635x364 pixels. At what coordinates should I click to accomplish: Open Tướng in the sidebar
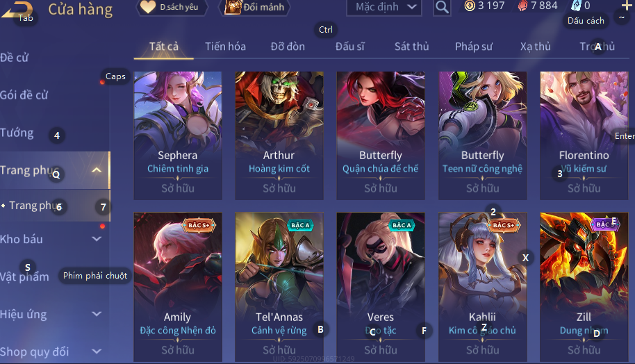click(17, 133)
